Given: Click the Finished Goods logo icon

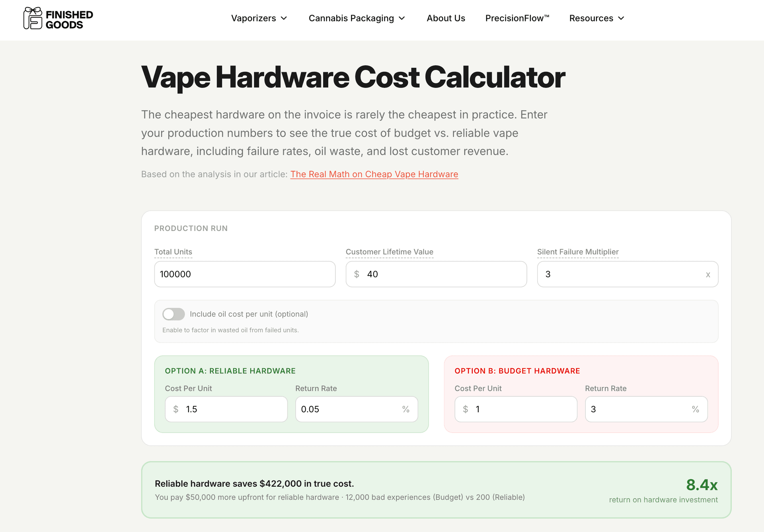Looking at the screenshot, I should pos(33,18).
